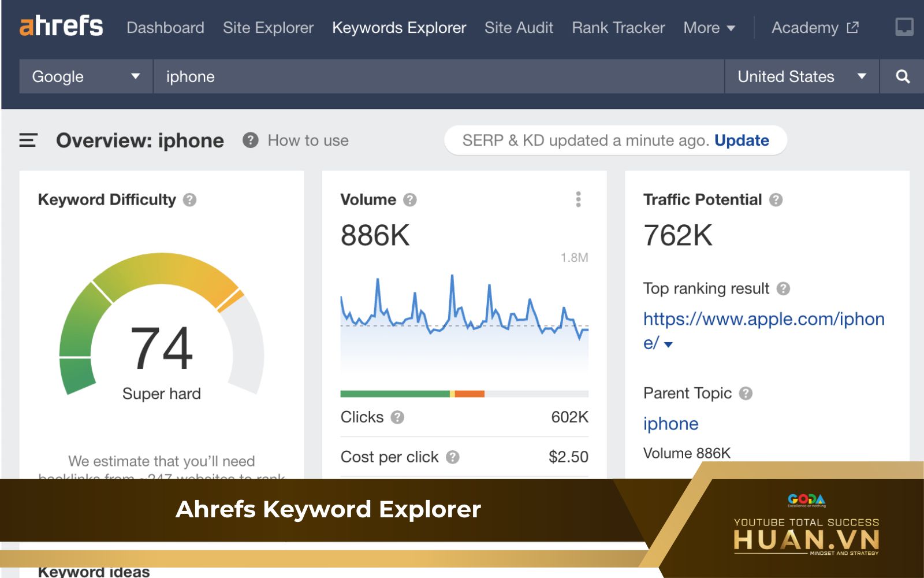Open the Academy external link
This screenshot has height=578, width=924.
click(x=815, y=28)
